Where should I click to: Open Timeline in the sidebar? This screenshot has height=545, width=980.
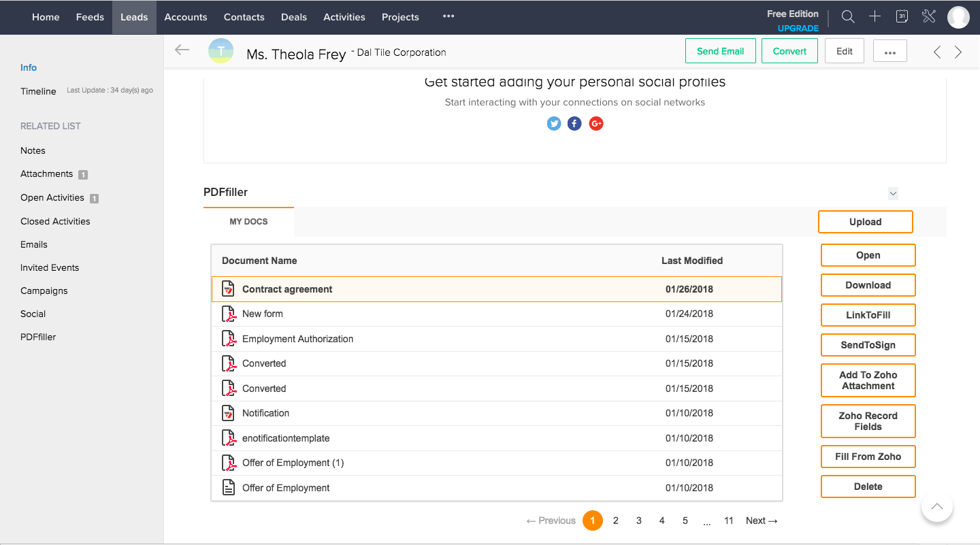coord(38,91)
